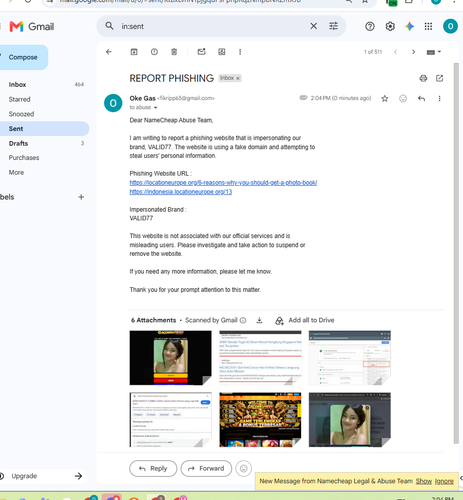The image size is (463, 500).
Task: Go back to Sent list
Action: coord(109,52)
